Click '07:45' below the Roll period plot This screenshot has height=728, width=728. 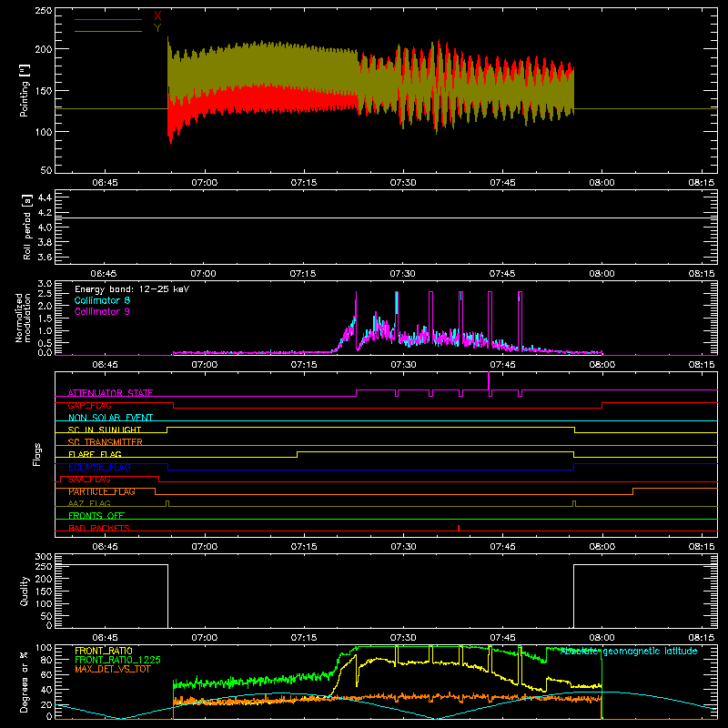(x=502, y=274)
